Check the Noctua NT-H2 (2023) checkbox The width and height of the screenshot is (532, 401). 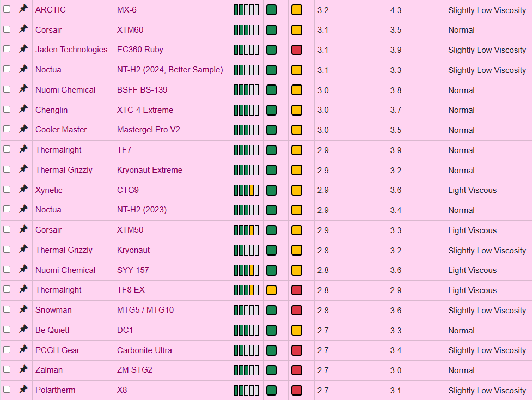7,209
